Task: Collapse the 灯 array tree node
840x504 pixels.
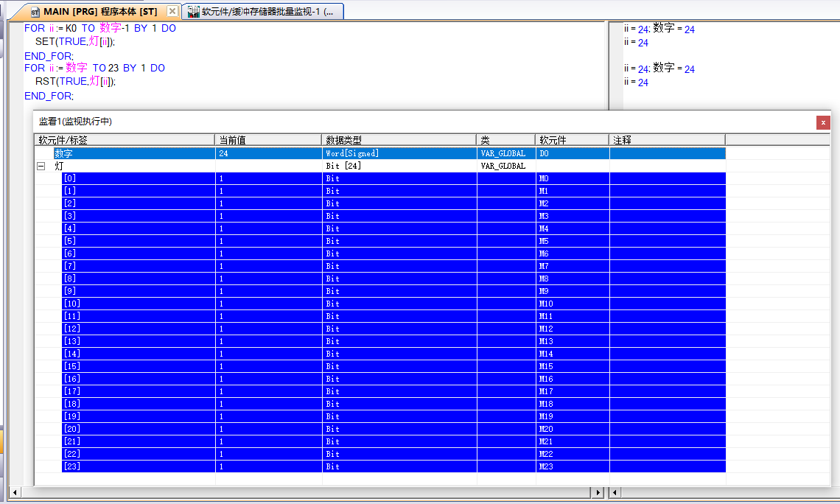Action: [x=41, y=167]
